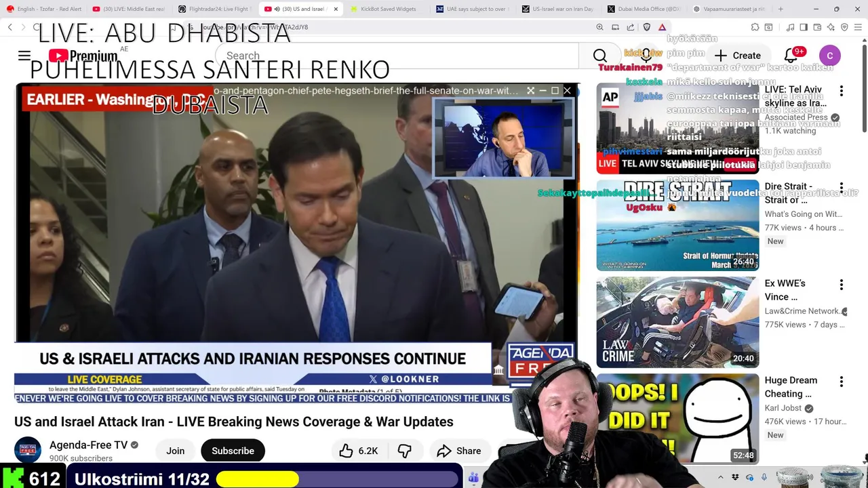
Task: Open the account avatar menu
Action: tap(829, 56)
